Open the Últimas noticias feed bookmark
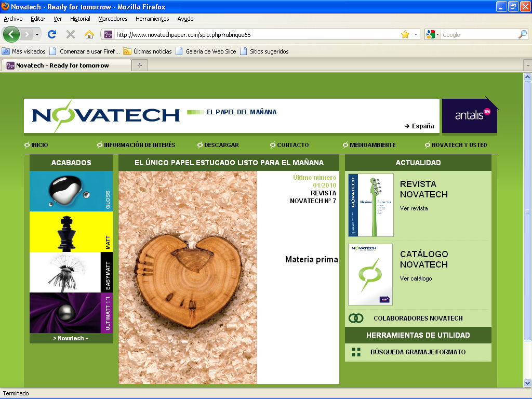Screen dimensions: 532x399 [148, 51]
